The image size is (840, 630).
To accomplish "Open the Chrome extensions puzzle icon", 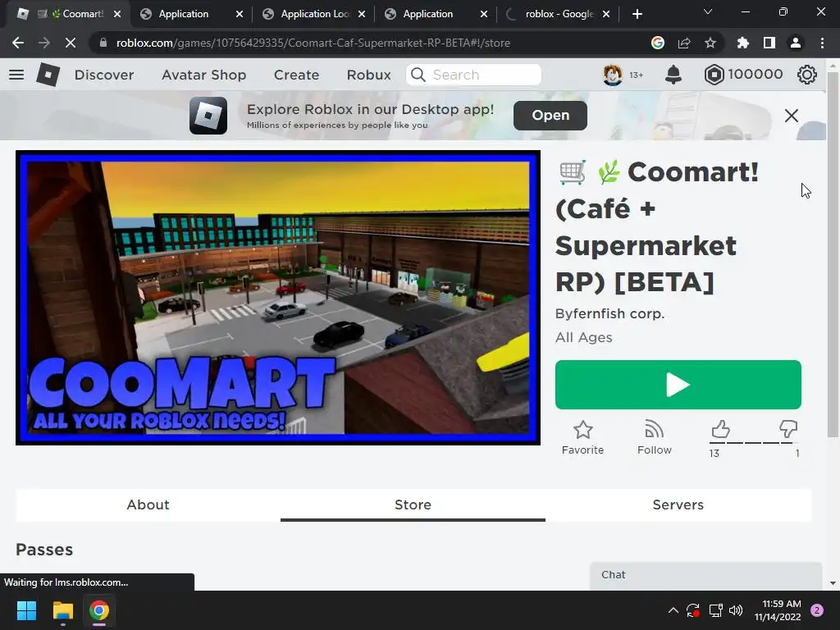I will 742,43.
